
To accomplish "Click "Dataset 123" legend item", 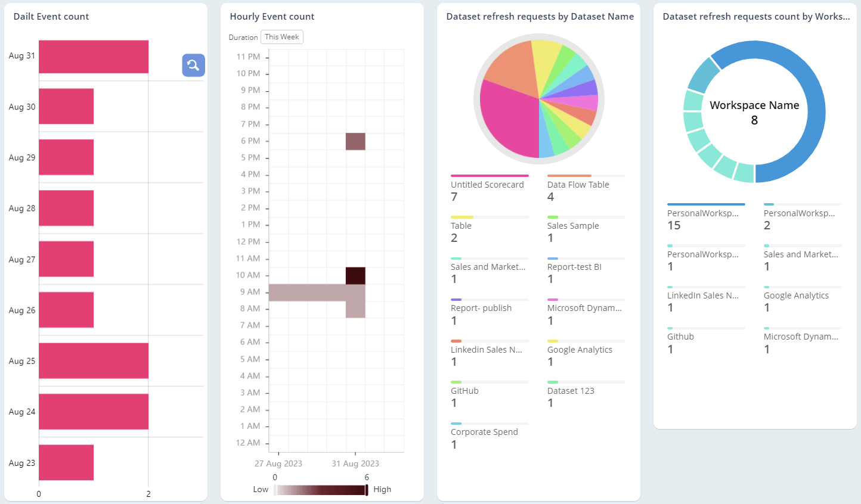I will (570, 390).
